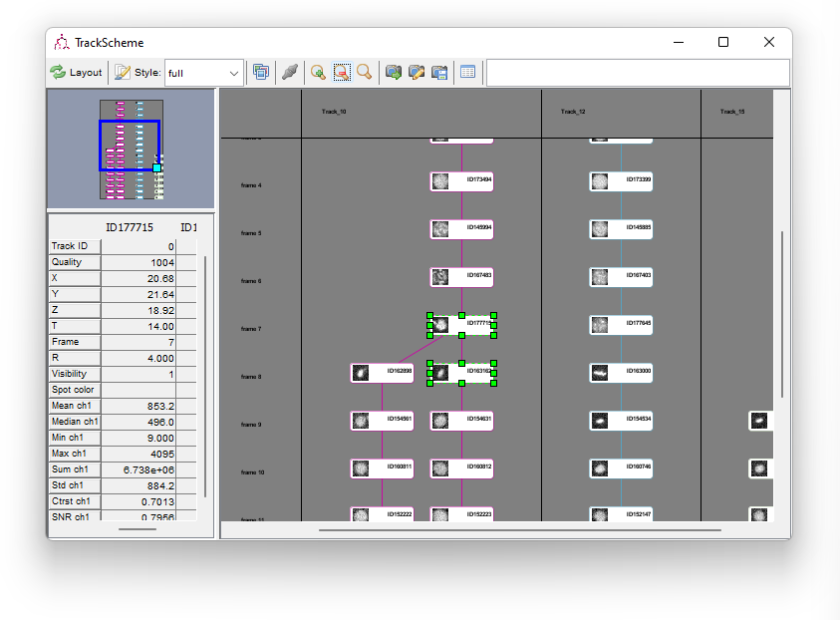Select spot node ID145994 in frame 5
Screen dimensions: 840x620
point(461,229)
